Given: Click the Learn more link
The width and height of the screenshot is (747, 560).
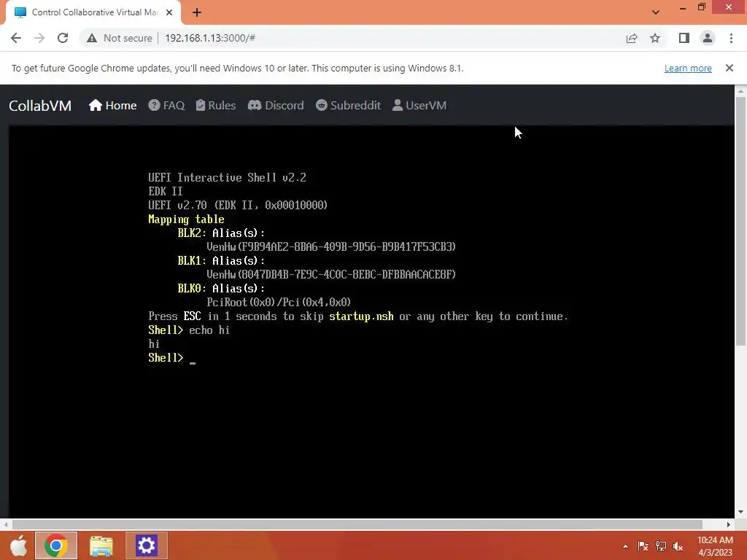Looking at the screenshot, I should [688, 68].
